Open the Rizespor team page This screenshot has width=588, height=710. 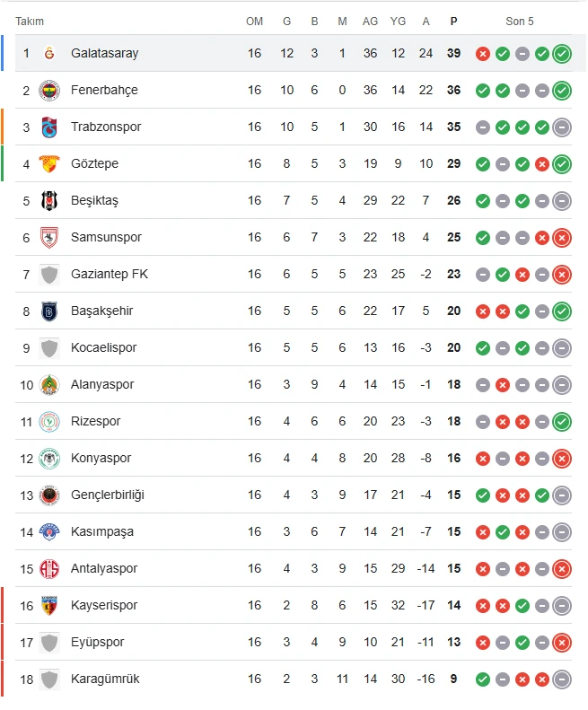(x=95, y=421)
